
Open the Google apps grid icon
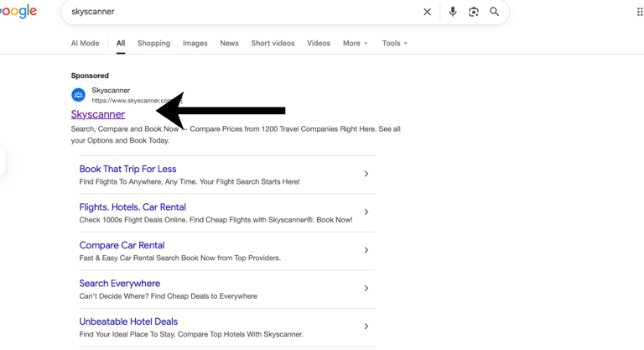pos(640,12)
